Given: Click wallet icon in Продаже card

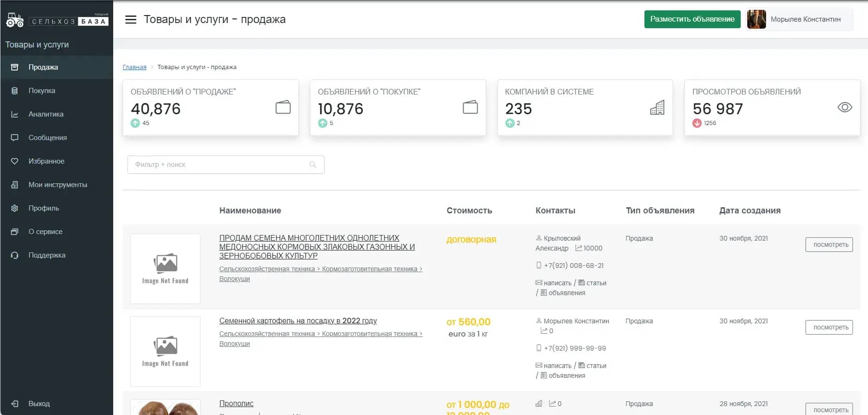Looking at the screenshot, I should (x=283, y=107).
